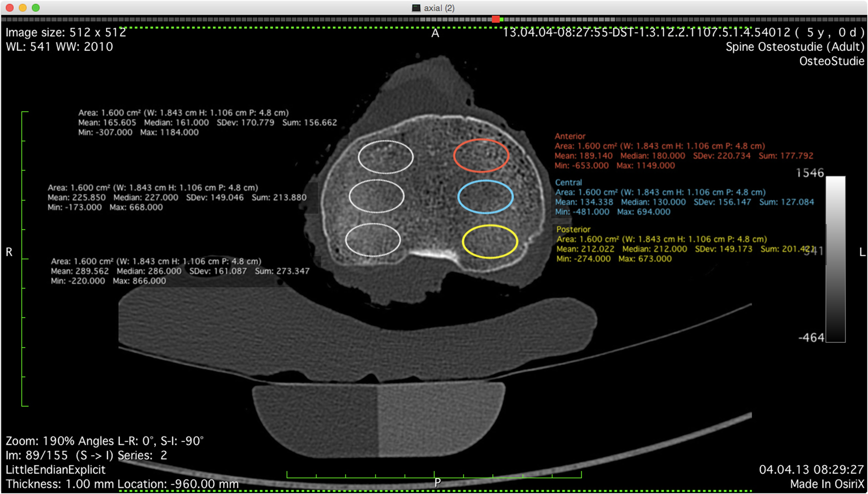Click the color bar minimum label '-464'

tap(811, 338)
